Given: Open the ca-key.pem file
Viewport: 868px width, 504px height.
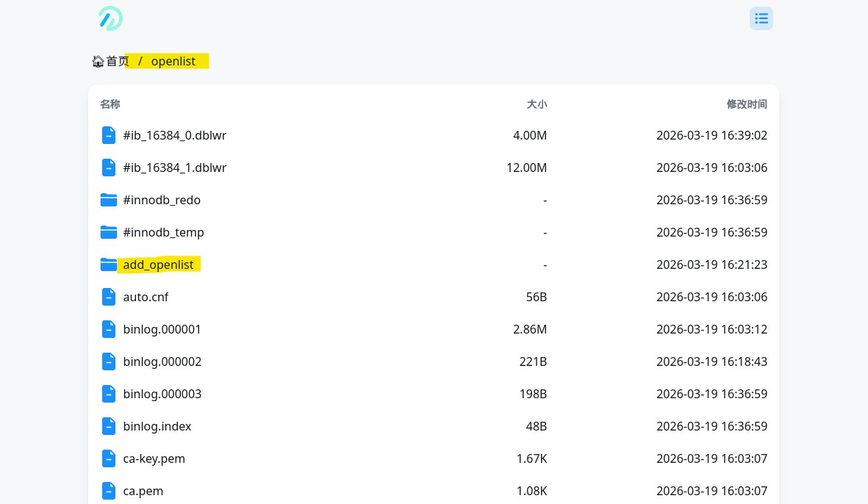Looking at the screenshot, I should [154, 458].
